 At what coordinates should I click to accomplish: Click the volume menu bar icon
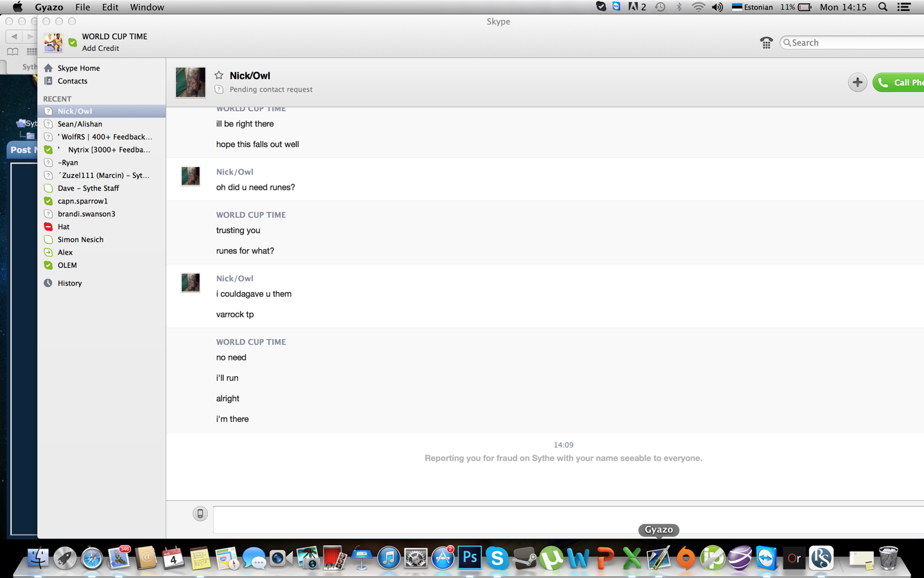(x=717, y=7)
